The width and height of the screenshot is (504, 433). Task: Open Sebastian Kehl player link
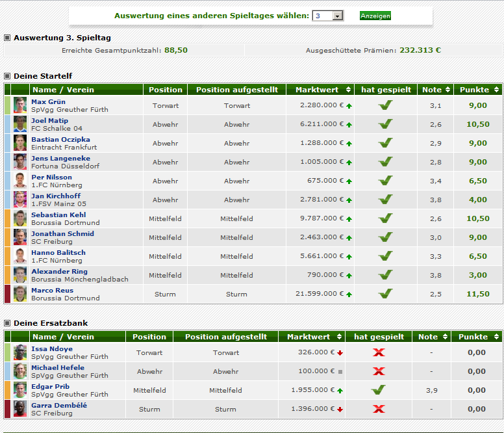pos(58,215)
